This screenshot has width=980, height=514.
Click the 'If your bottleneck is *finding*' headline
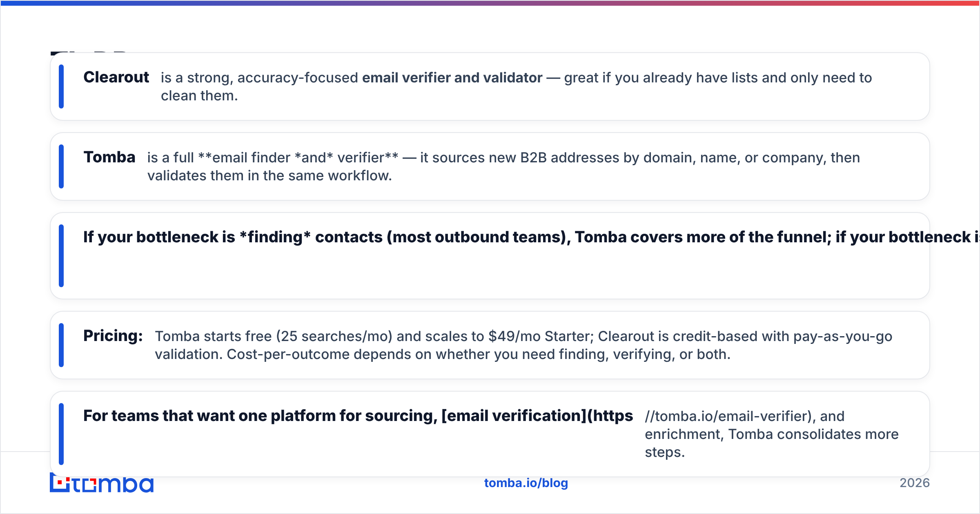(x=197, y=237)
